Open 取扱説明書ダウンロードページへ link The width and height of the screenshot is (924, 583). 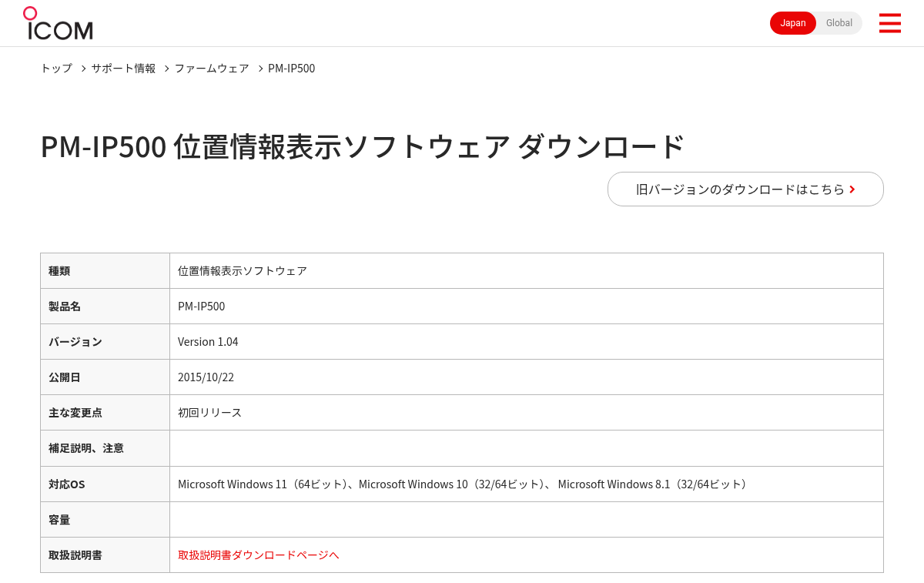coord(258,555)
